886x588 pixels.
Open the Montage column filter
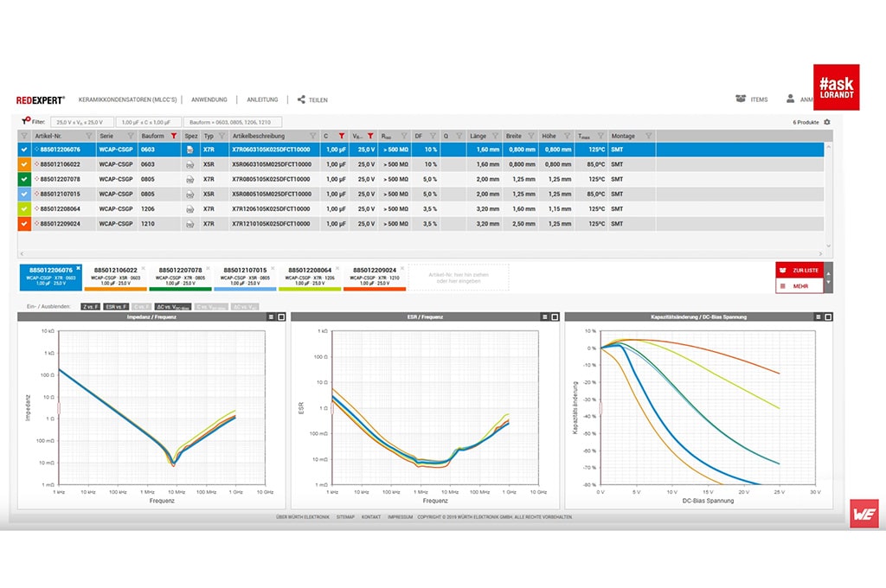click(x=649, y=136)
